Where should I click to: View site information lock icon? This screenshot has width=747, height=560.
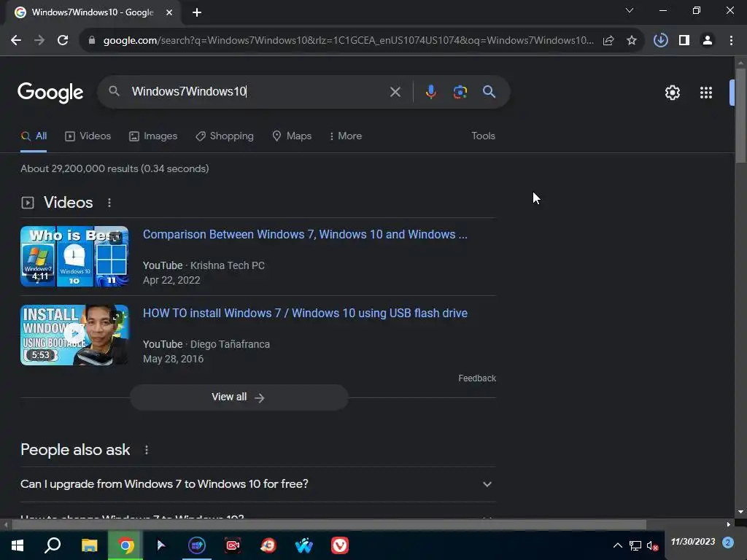[x=92, y=41]
